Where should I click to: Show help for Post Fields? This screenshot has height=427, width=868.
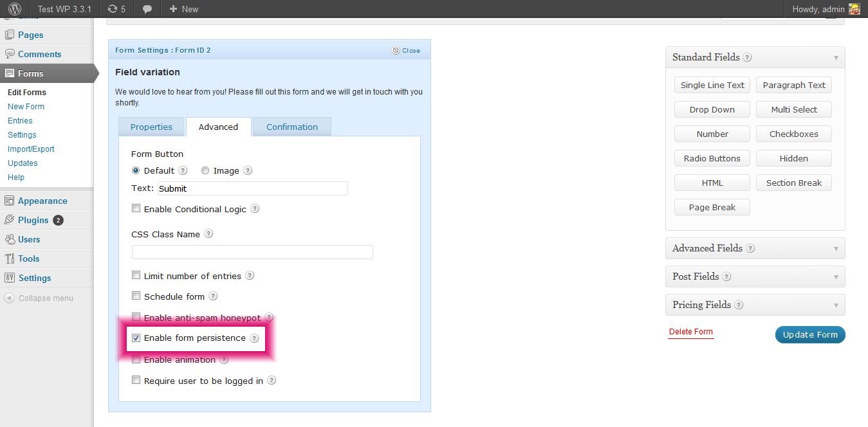point(726,277)
